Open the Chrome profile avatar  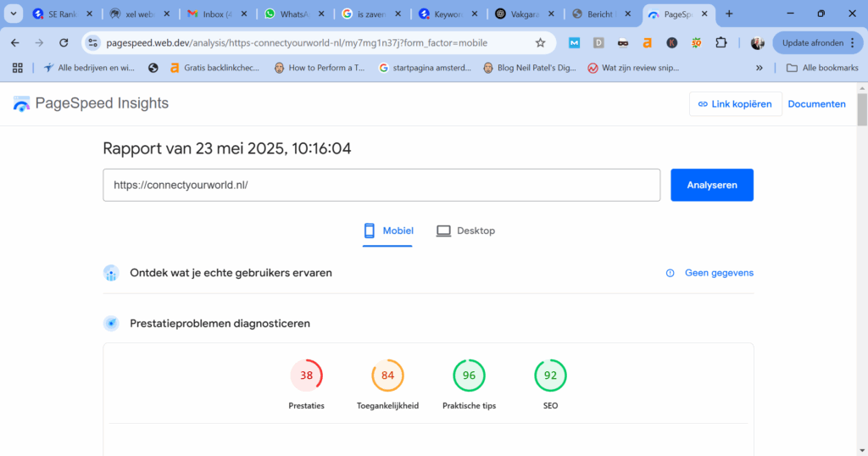coord(757,42)
